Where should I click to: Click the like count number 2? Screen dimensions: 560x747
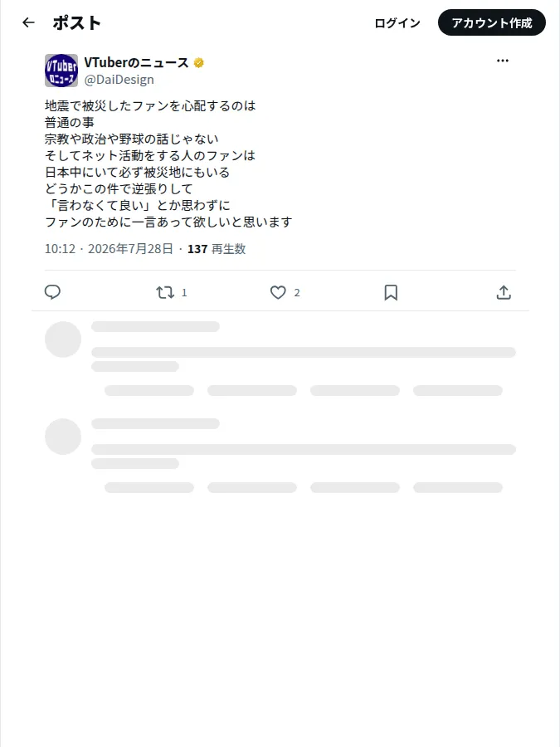[297, 292]
